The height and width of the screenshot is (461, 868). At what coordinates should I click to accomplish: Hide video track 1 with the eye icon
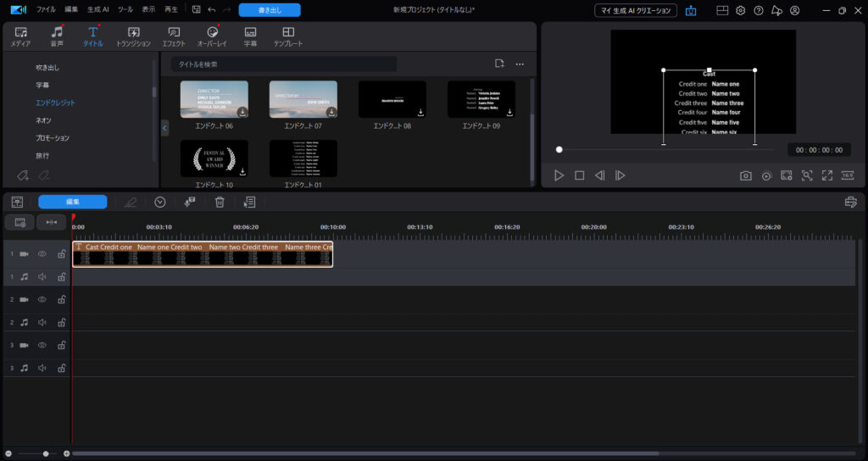coord(42,253)
